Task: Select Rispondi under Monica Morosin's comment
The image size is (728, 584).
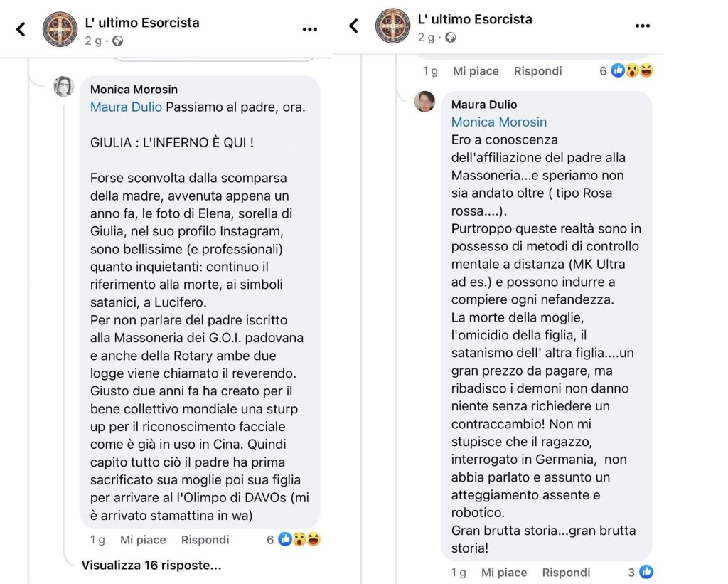Action: 205,540
